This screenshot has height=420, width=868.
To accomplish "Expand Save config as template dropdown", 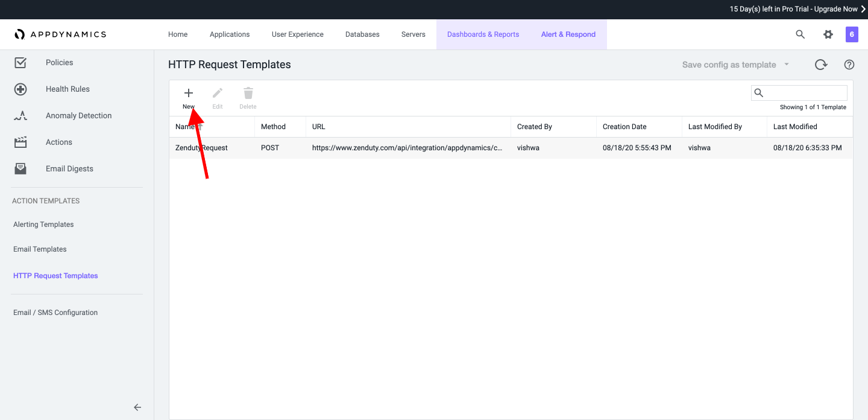I will coord(787,65).
